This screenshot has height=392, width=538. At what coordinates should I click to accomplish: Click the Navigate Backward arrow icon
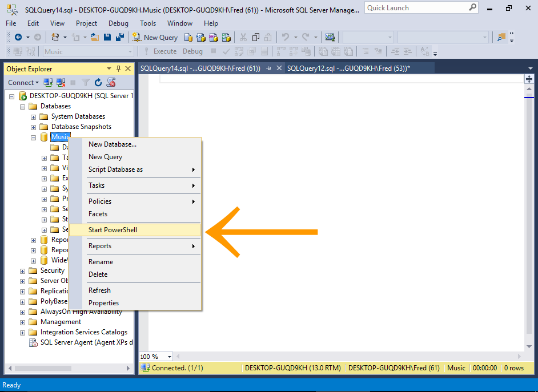point(18,37)
